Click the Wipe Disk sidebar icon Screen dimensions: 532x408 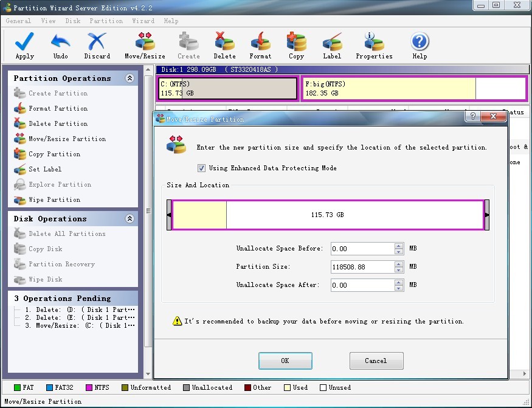click(19, 279)
